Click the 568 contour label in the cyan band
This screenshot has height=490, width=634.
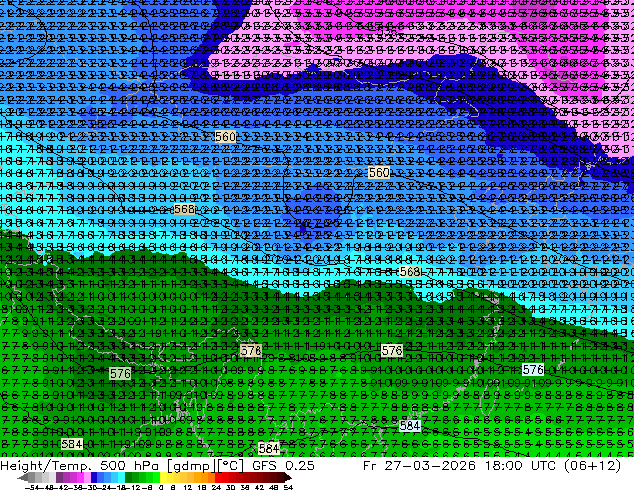coord(410,272)
